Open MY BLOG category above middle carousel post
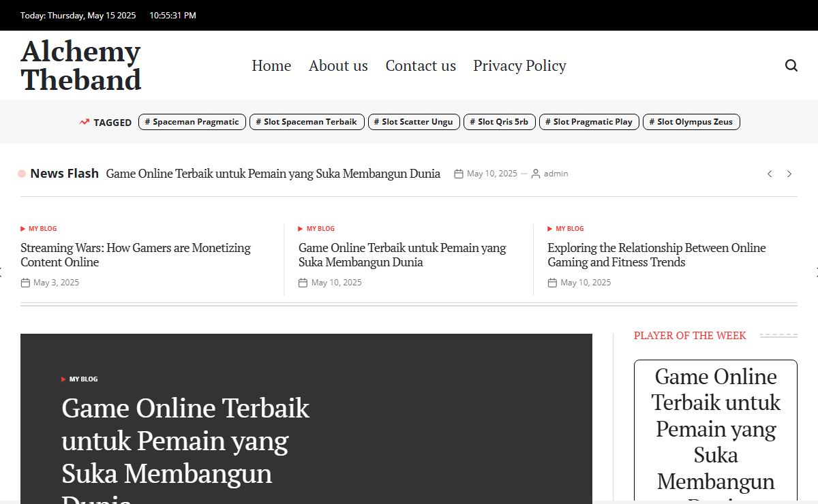The width and height of the screenshot is (818, 504). (x=320, y=229)
